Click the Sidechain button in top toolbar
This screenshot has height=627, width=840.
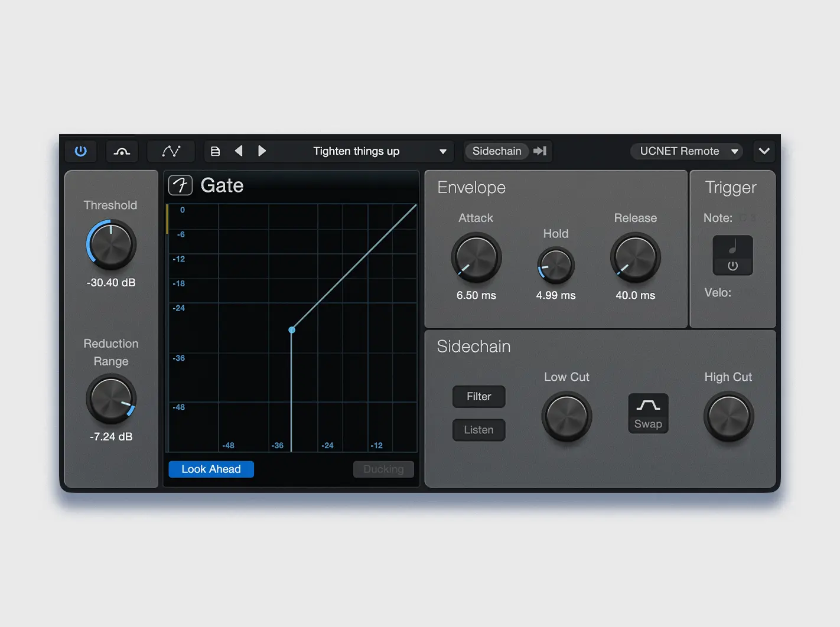click(x=497, y=151)
